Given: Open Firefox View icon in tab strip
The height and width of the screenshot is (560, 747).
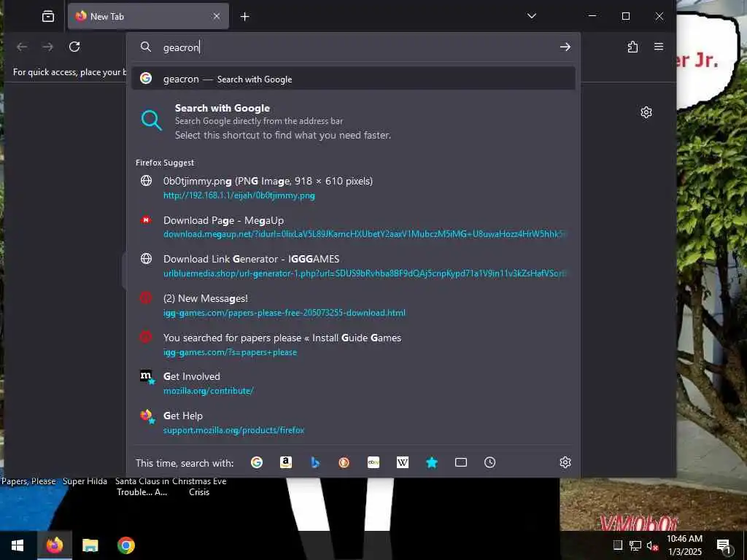Looking at the screenshot, I should coord(48,16).
